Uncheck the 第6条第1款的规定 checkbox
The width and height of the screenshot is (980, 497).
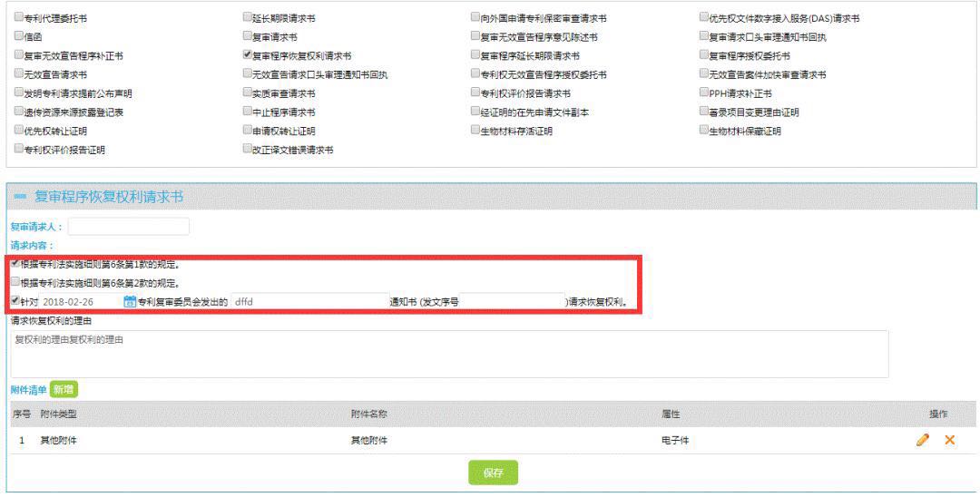pyautogui.click(x=15, y=264)
